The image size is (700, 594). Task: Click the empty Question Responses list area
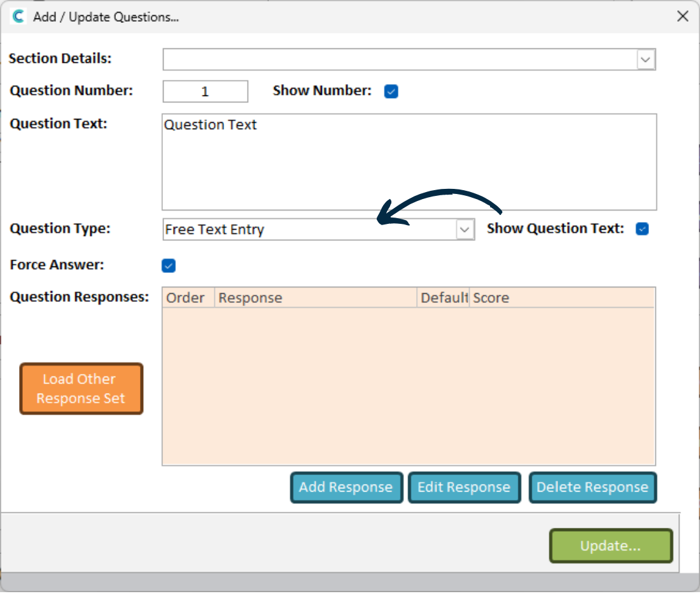pos(409,387)
